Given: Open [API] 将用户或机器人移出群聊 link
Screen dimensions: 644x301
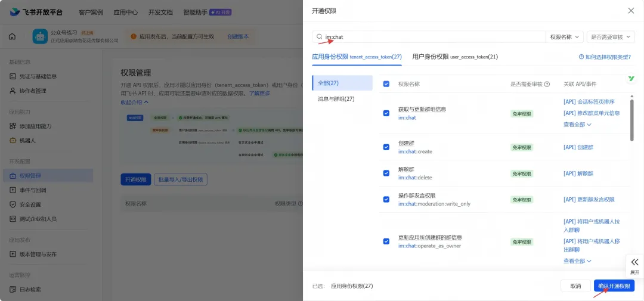Looking at the screenshot, I should [592, 245].
